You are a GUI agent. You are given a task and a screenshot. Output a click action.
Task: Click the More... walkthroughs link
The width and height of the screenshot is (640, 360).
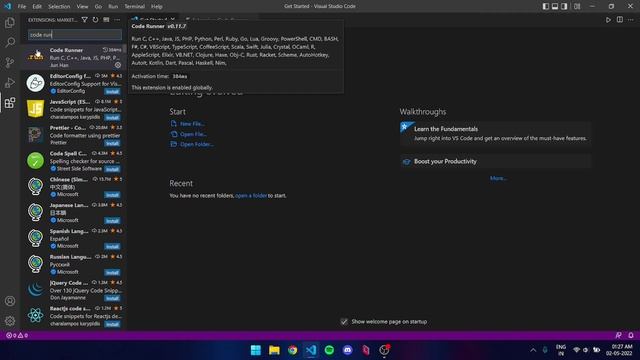[x=498, y=178]
